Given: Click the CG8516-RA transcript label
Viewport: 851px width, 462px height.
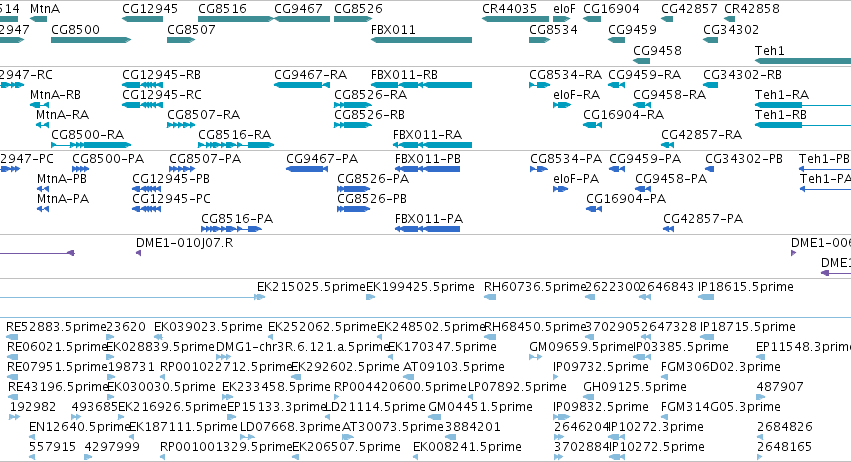Looking at the screenshot, I should tap(234, 135).
